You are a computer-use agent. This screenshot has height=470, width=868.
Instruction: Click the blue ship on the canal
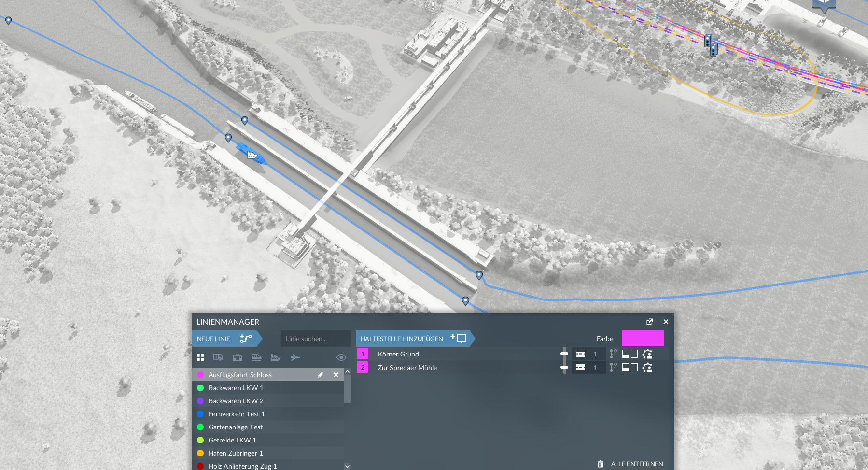[251, 155]
